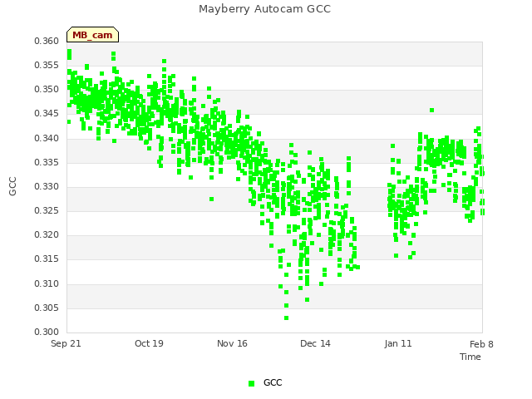This screenshot has width=532, height=399.
Task: Click the 0.335 y-axis value
Action: pyautogui.click(x=47, y=163)
